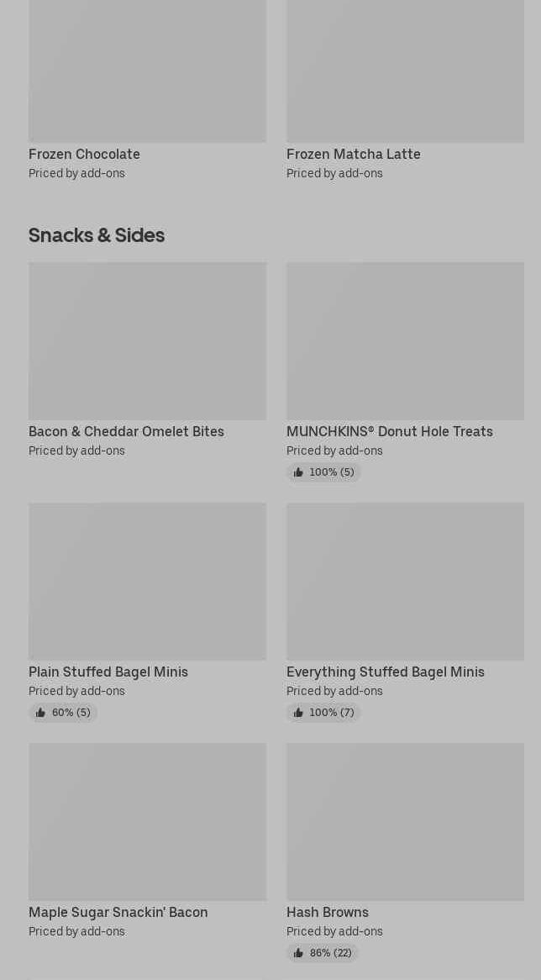Open Bacon & Cheddar Omelet Bites title link
Screen dimensions: 541x980
(x=126, y=431)
